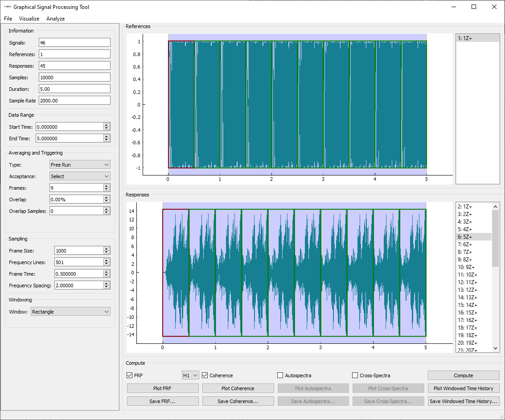Click the app icon in title bar
The width and height of the screenshot is (505, 420).
coord(8,7)
